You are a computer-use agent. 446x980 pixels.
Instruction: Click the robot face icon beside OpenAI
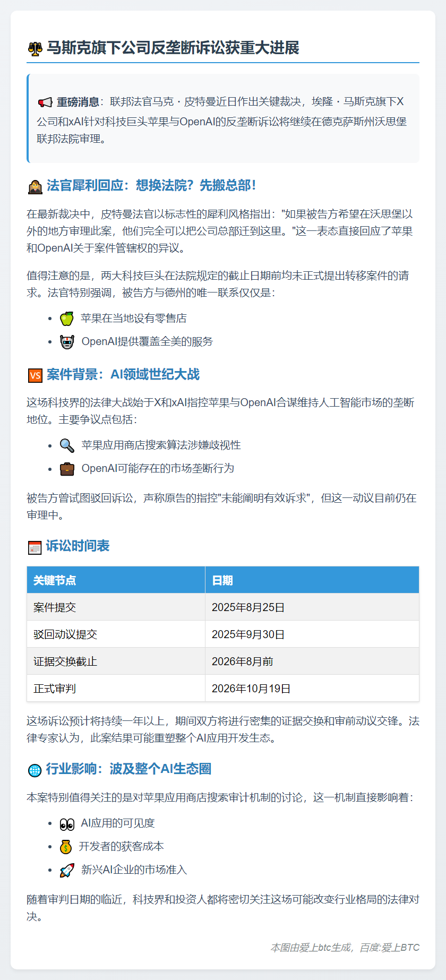(x=67, y=342)
